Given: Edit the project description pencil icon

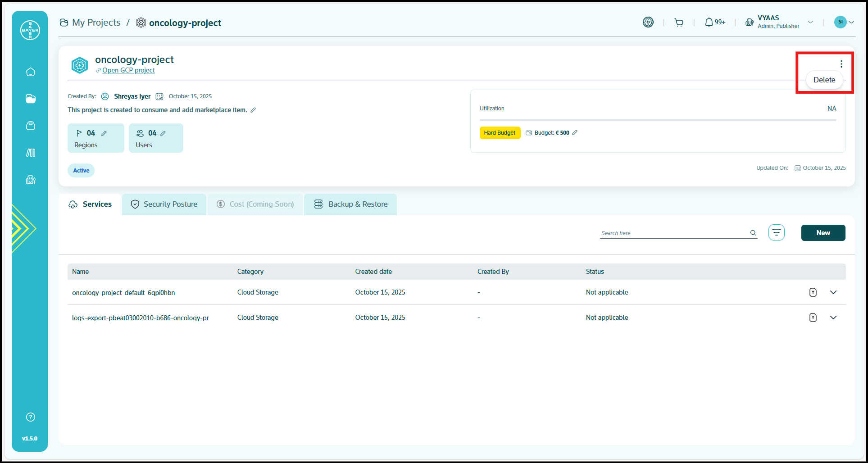Looking at the screenshot, I should 253,110.
